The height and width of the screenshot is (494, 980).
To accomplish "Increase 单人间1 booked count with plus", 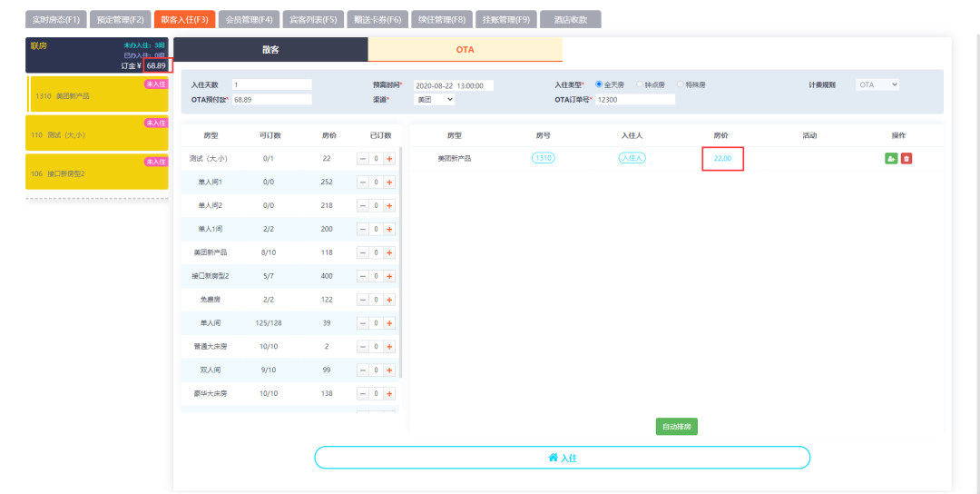I will click(389, 182).
